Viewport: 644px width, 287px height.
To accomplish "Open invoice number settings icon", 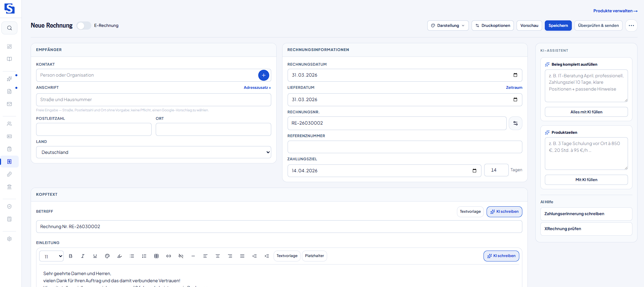I will (515, 123).
